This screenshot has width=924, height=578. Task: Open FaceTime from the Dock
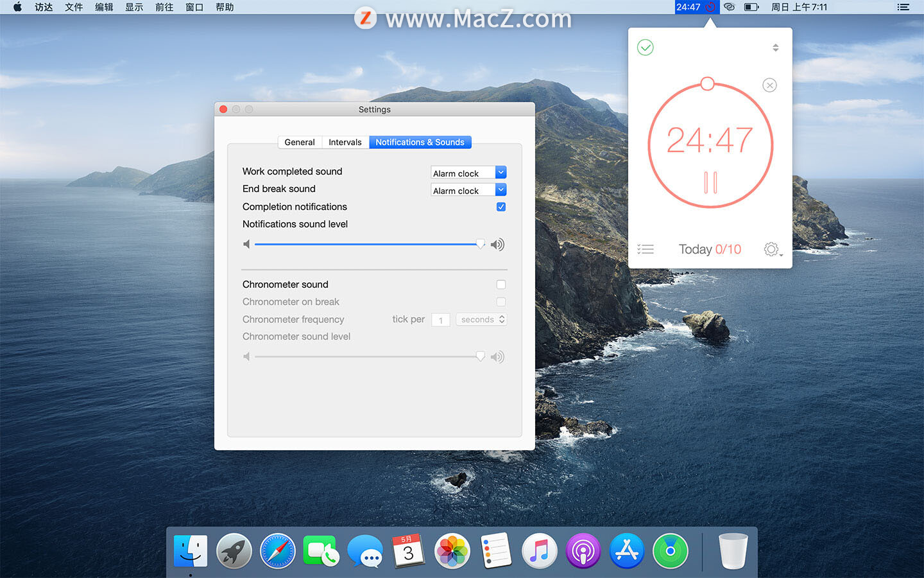pos(321,551)
